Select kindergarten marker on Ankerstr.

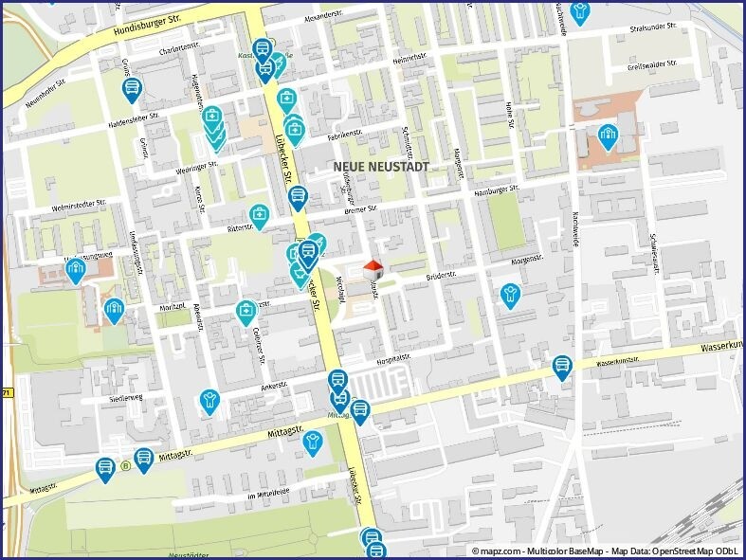[210, 402]
